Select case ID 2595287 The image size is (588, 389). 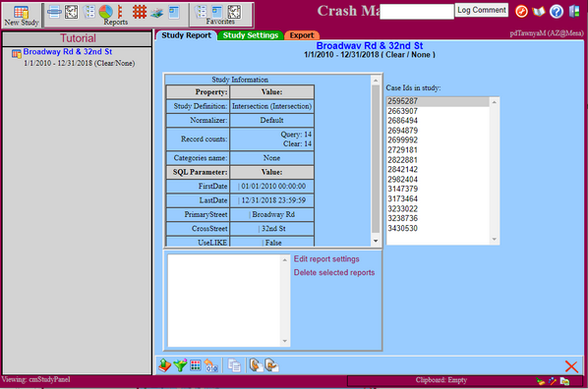point(438,101)
